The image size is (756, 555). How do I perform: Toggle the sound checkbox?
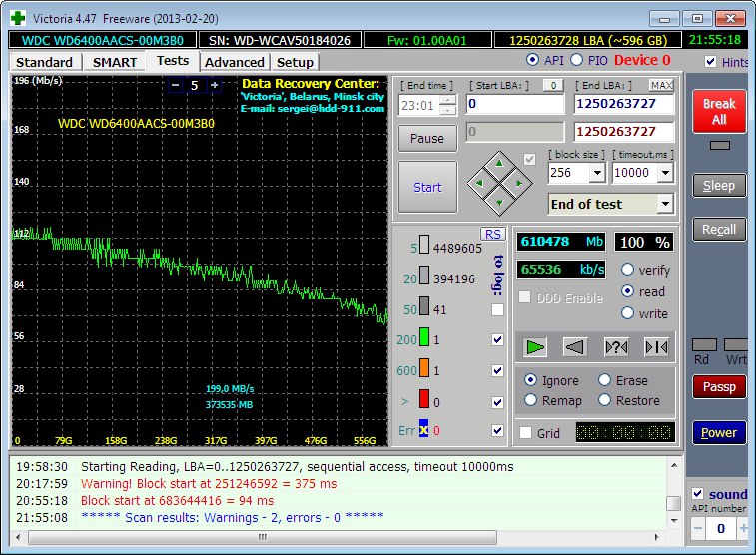point(697,493)
